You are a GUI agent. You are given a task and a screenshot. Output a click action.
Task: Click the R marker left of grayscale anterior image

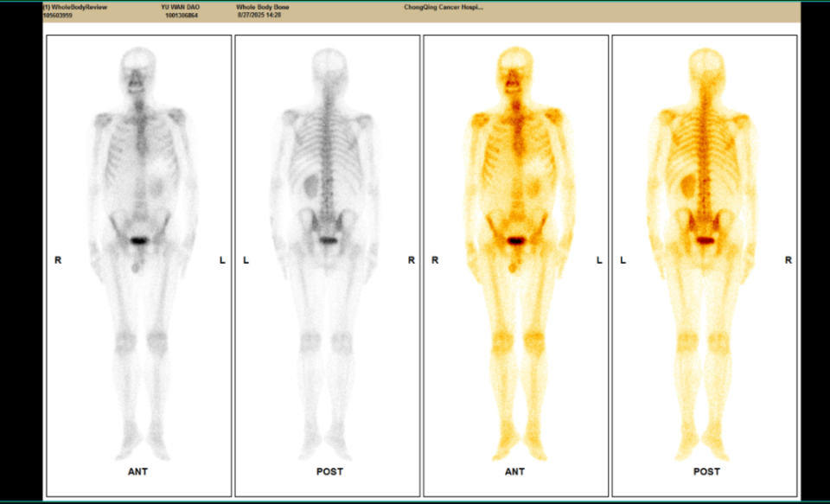pos(58,259)
